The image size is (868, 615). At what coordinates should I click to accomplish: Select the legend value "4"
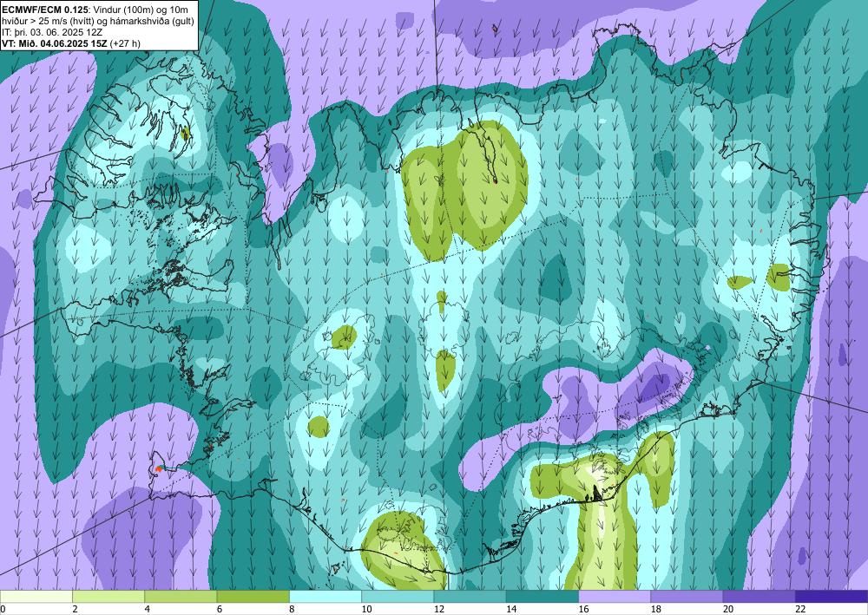coord(148,609)
